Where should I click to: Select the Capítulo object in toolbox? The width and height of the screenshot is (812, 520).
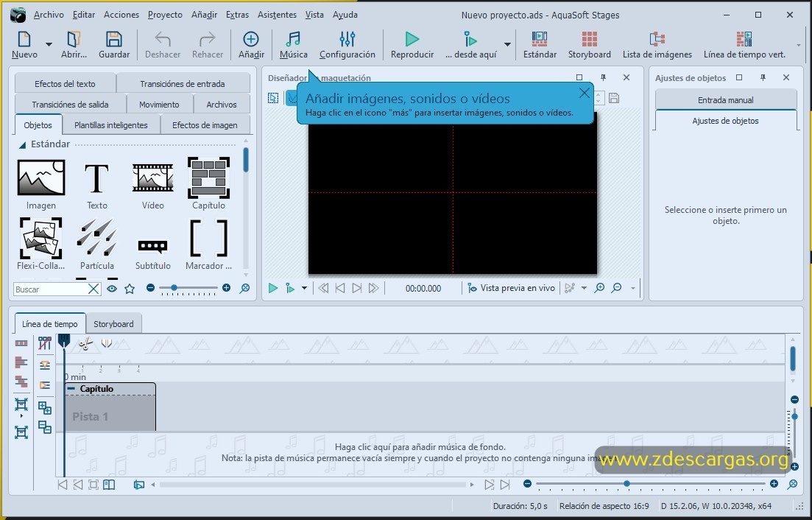[208, 184]
